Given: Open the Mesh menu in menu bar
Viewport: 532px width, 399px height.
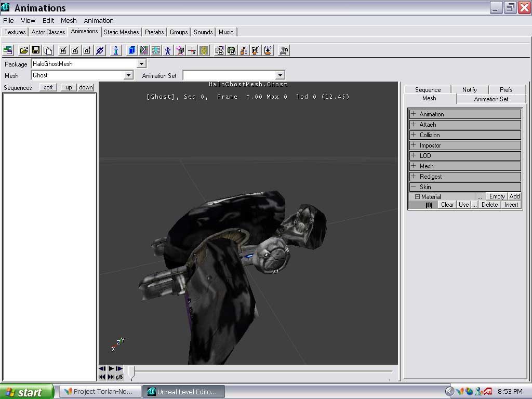Looking at the screenshot, I should (x=69, y=20).
